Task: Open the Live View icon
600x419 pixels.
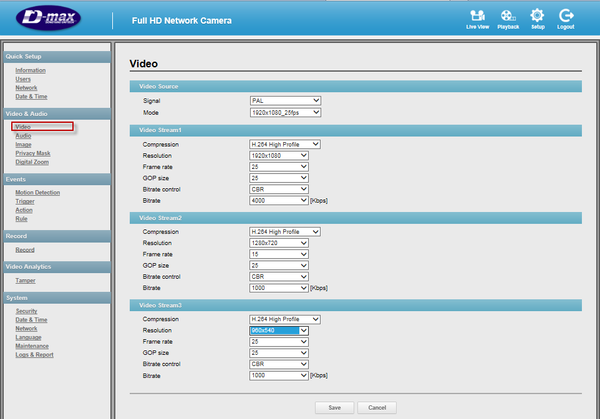Action: tap(477, 19)
